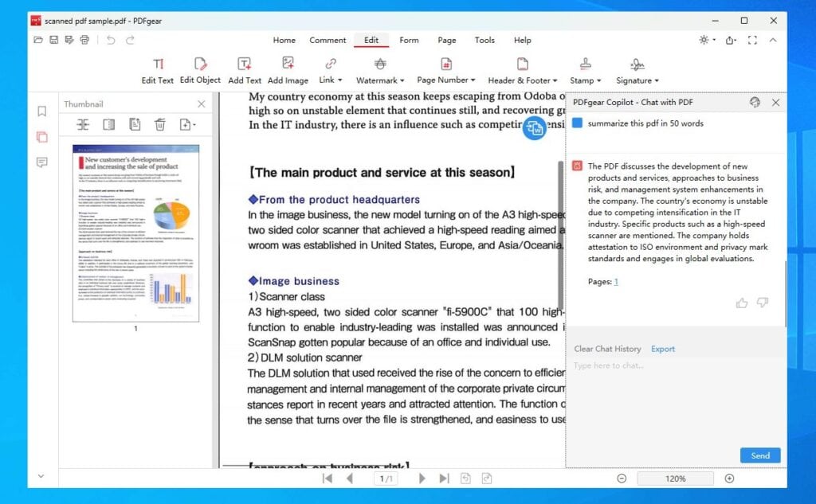
Task: Click the floating PDF to Word convert icon
Action: click(x=535, y=128)
